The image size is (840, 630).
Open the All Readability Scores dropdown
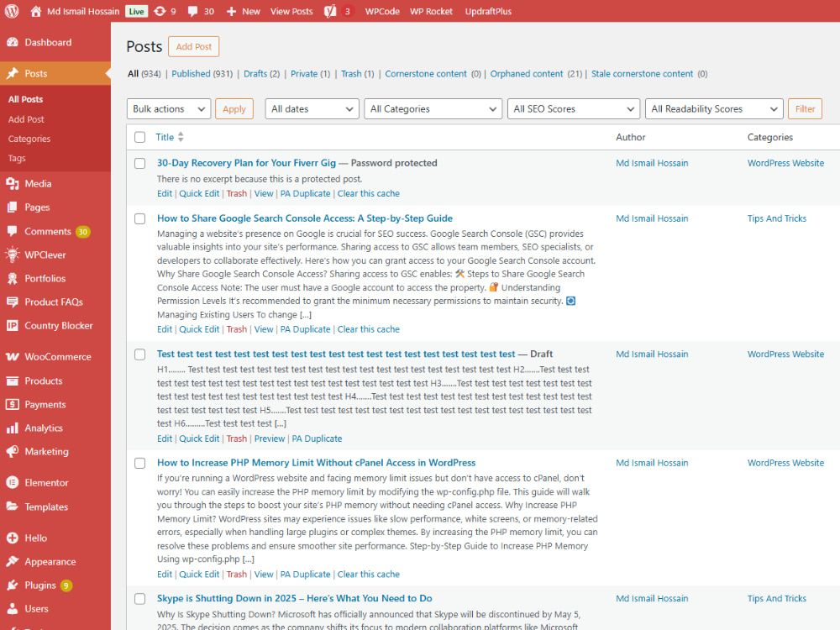click(x=714, y=108)
